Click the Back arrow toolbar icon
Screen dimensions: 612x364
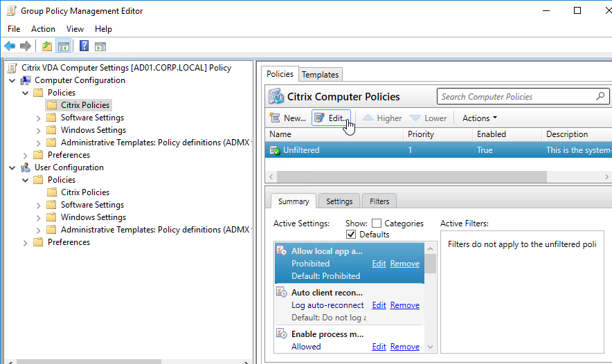tap(10, 46)
